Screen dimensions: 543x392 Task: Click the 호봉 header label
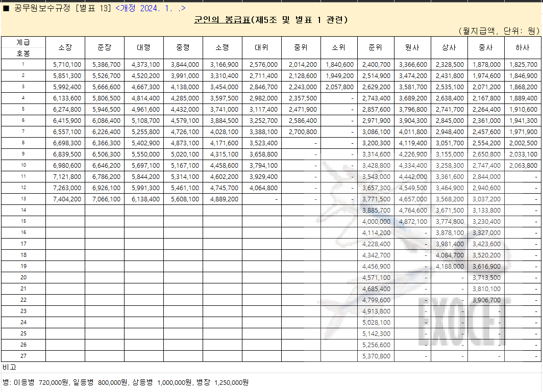[23, 54]
